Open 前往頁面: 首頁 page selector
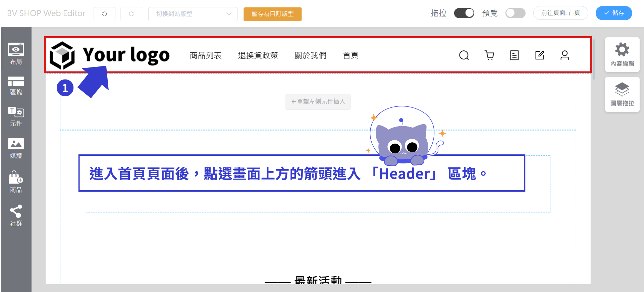 [x=560, y=13]
